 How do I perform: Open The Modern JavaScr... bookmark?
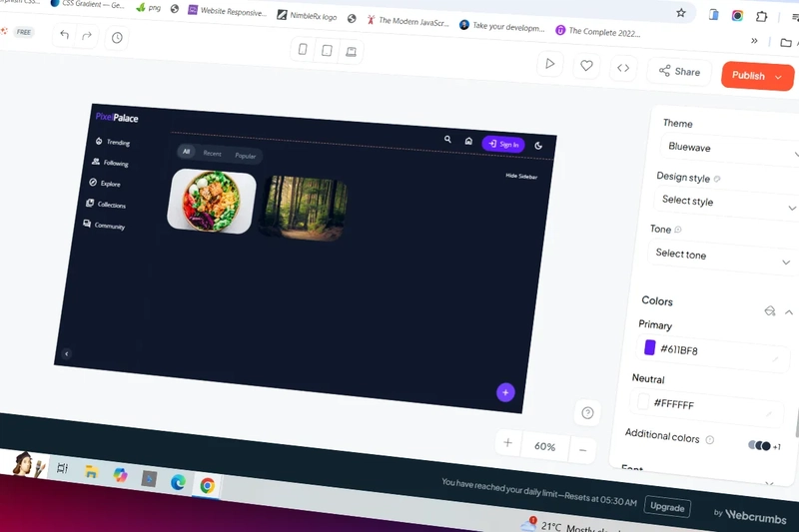pyautogui.click(x=407, y=21)
